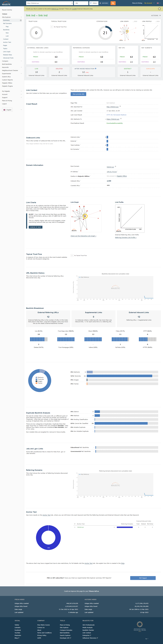
Task: Switch to the Historic index option
Action: (104, 3)
